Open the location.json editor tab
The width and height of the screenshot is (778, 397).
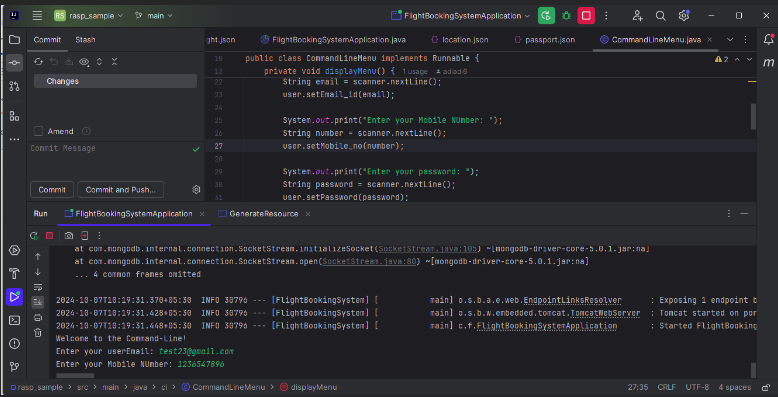459,40
